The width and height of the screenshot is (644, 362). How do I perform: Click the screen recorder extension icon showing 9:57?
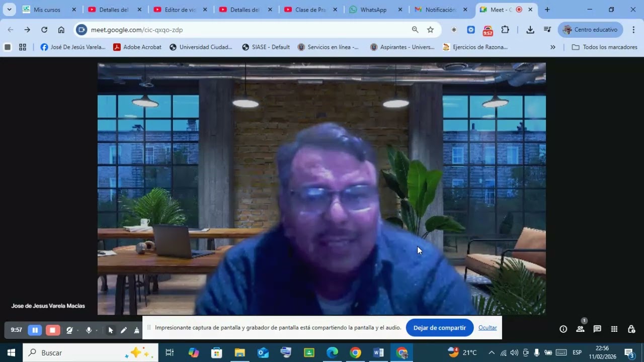pyautogui.click(x=488, y=30)
